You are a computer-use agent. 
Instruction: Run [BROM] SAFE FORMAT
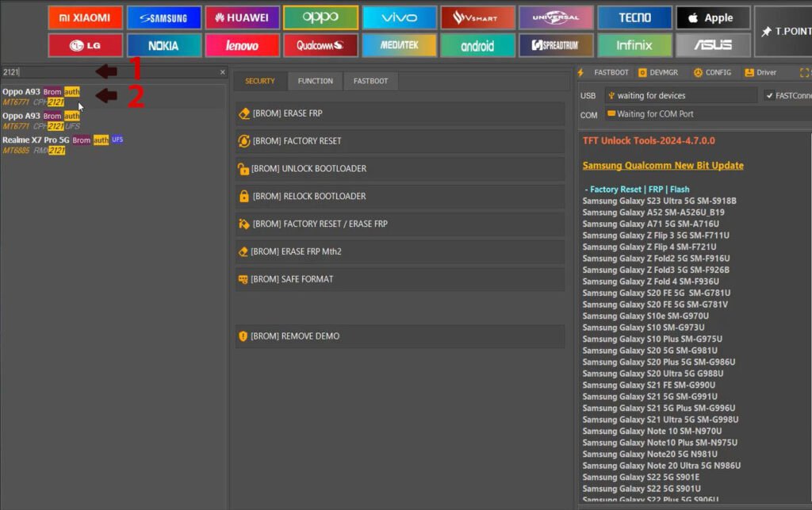click(x=400, y=279)
